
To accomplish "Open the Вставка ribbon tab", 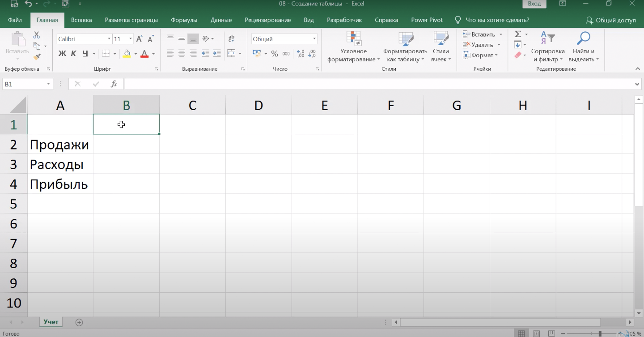I will (81, 20).
